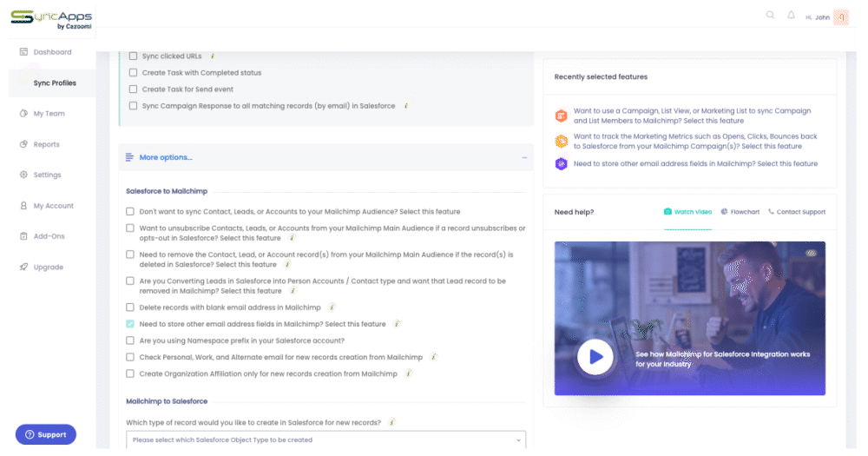868x456 pixels.
Task: Click info icon beside Check Personal, Work email
Action: pos(434,357)
